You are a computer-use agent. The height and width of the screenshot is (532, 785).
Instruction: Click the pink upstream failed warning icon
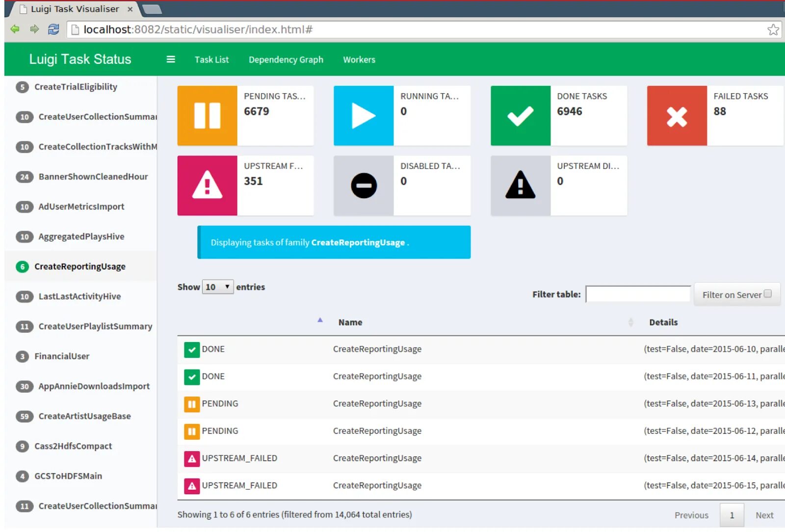click(x=207, y=186)
